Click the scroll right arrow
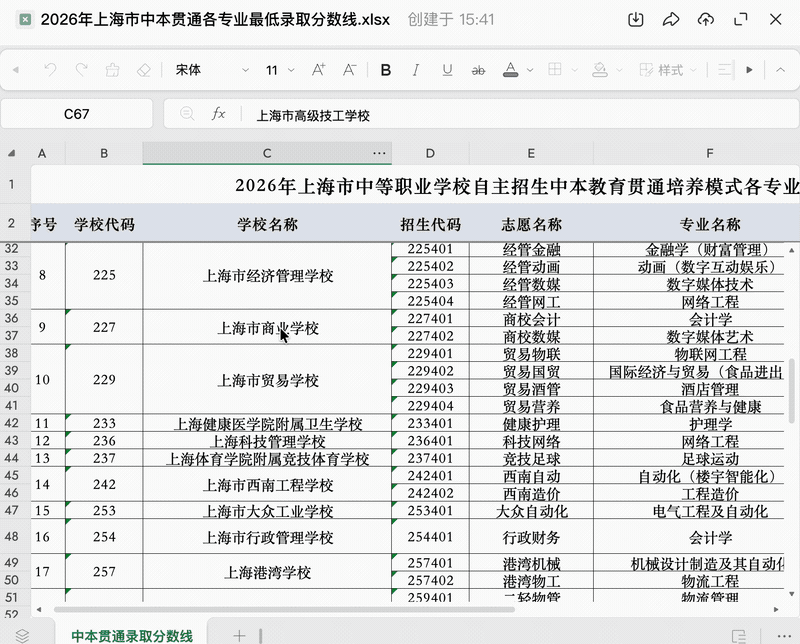 [x=776, y=609]
